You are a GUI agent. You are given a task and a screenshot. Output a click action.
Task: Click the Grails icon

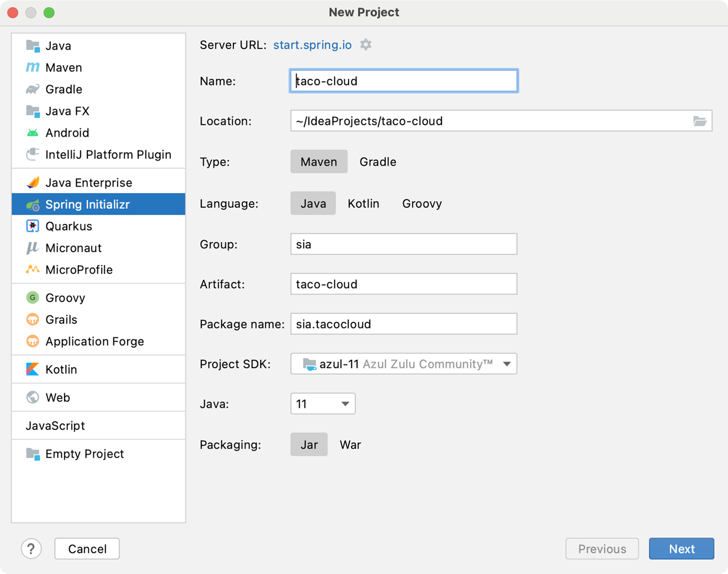pyautogui.click(x=33, y=320)
